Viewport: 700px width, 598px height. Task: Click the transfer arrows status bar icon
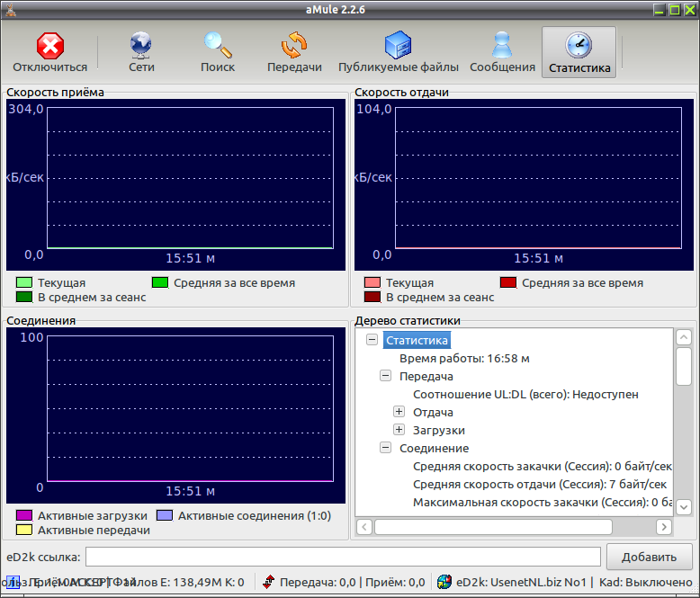click(268, 582)
